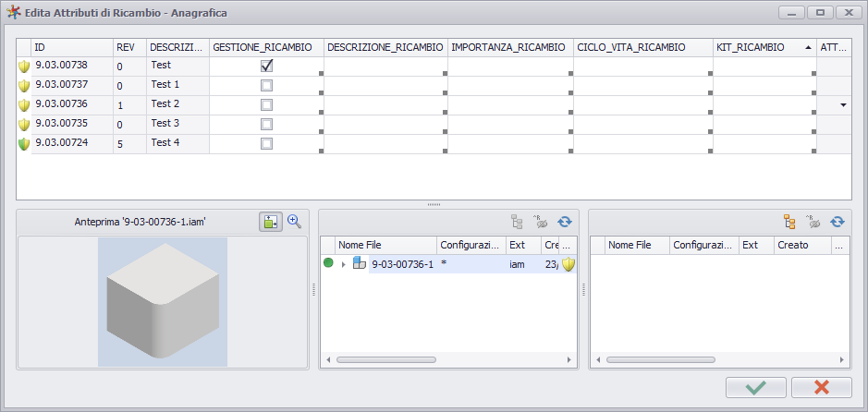Check GESTIONE_RICAMBIO for row Test 2
Image resolution: width=868 pixels, height=412 pixels.
267,105
